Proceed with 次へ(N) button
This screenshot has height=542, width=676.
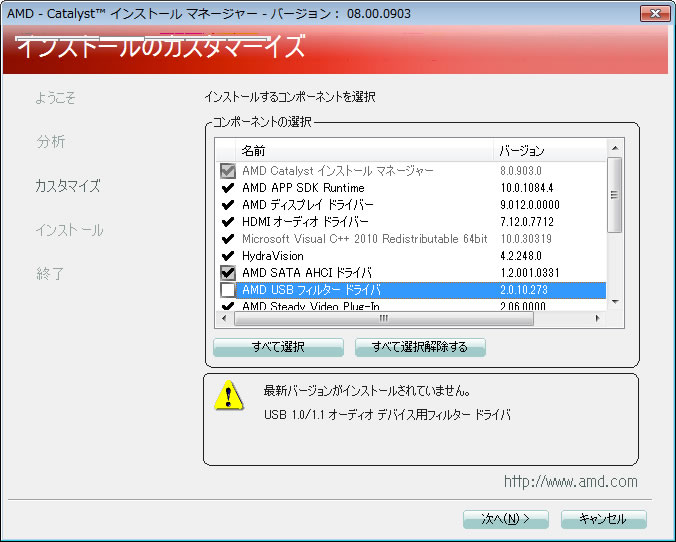506,519
